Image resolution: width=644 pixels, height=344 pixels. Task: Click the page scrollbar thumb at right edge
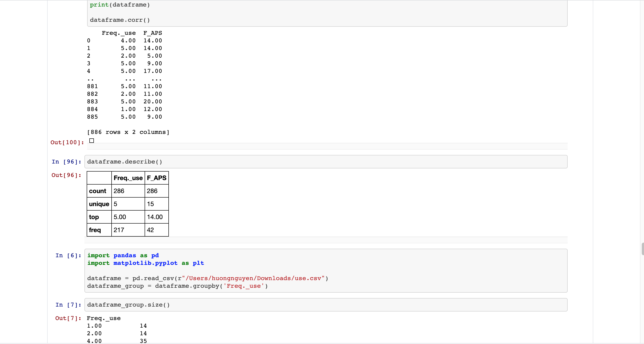pos(642,249)
